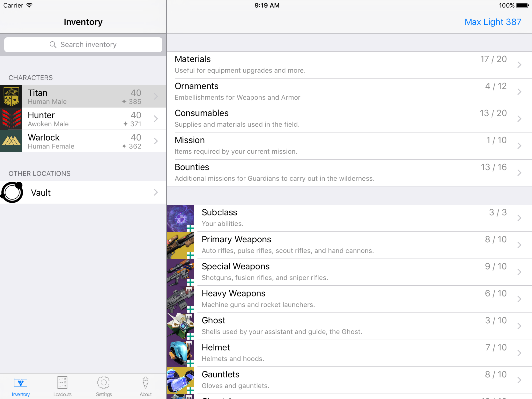Expand Helmet row chevron

519,353
